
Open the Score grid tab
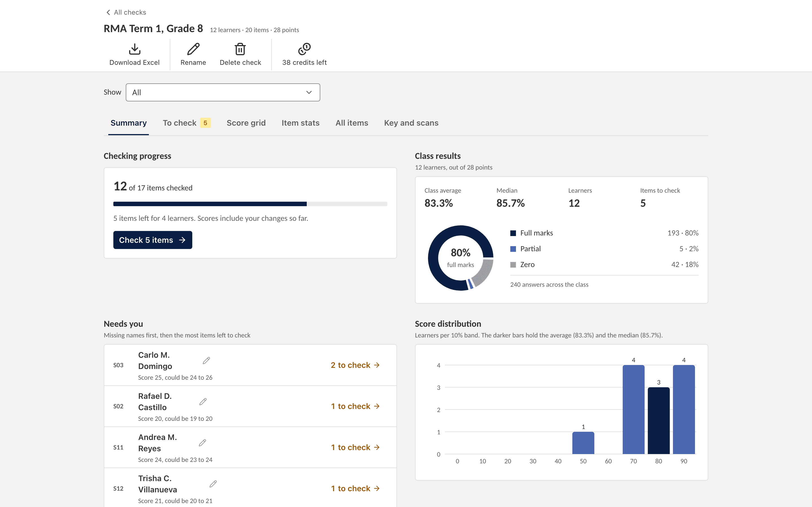[x=246, y=123]
